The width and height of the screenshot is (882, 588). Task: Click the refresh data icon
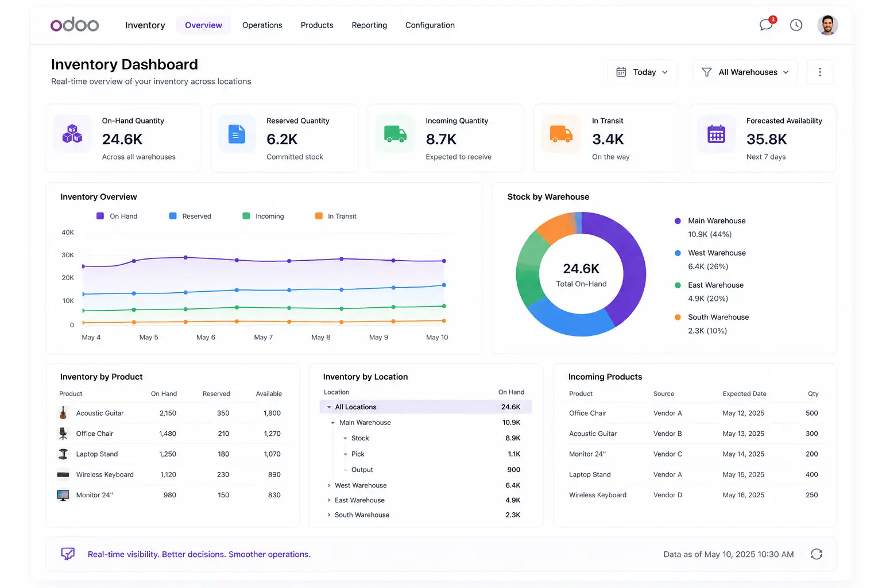[817, 554]
